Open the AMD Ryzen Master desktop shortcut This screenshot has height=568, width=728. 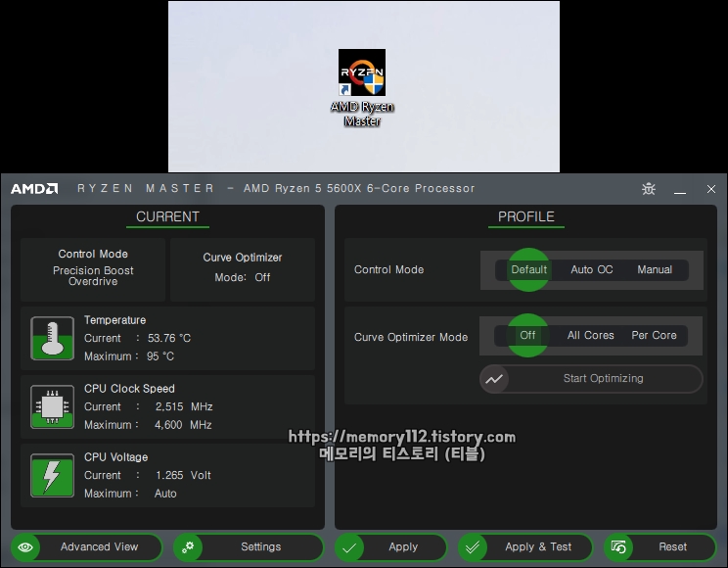362,88
